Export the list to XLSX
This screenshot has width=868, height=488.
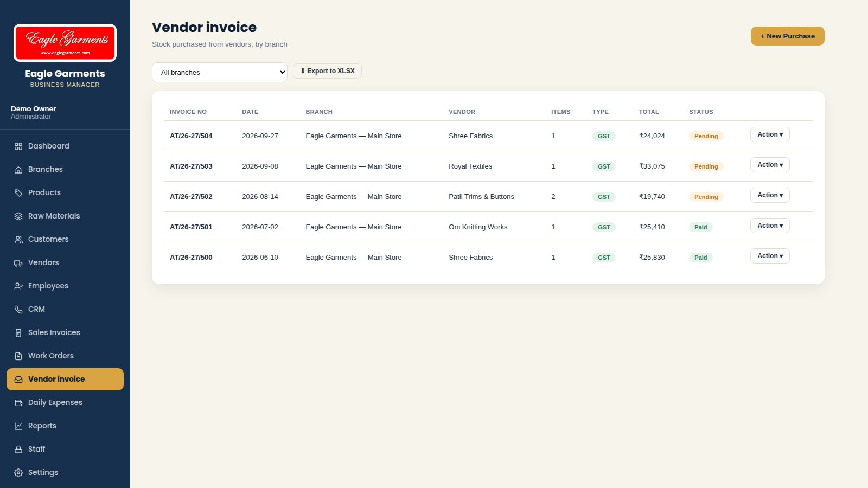tap(327, 71)
